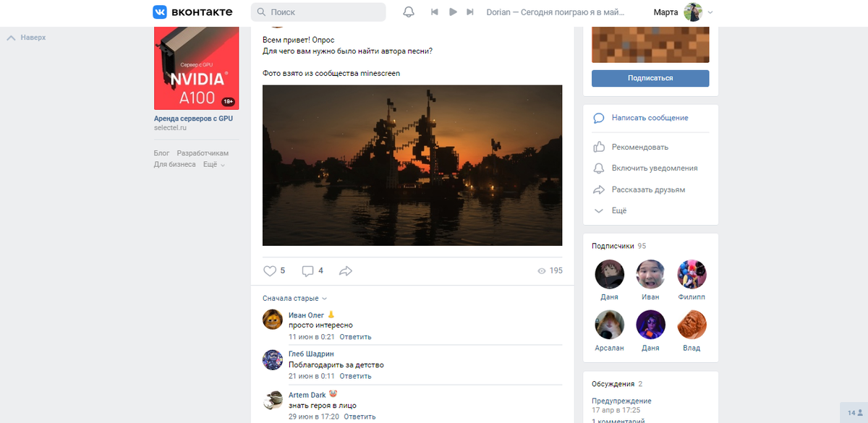Open the Подписчики 95 list
This screenshot has height=423, width=868.
[618, 246]
